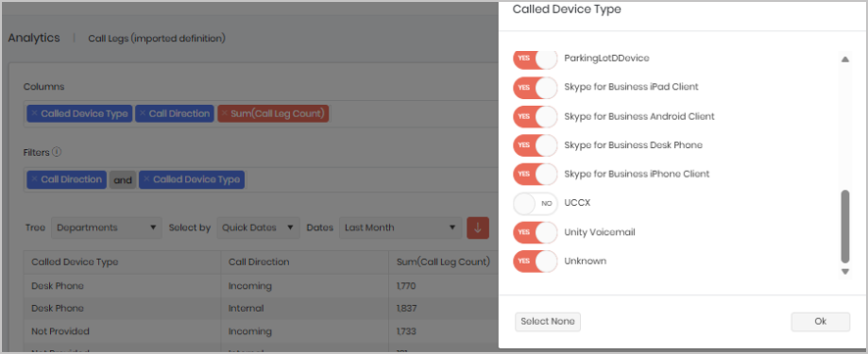Image resolution: width=868 pixels, height=354 pixels.
Task: Disable the Unity Voicemail switch
Action: pos(535,232)
